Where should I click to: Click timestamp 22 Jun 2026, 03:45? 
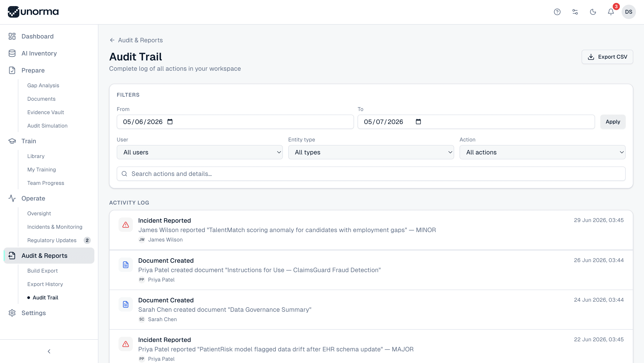(x=599, y=339)
